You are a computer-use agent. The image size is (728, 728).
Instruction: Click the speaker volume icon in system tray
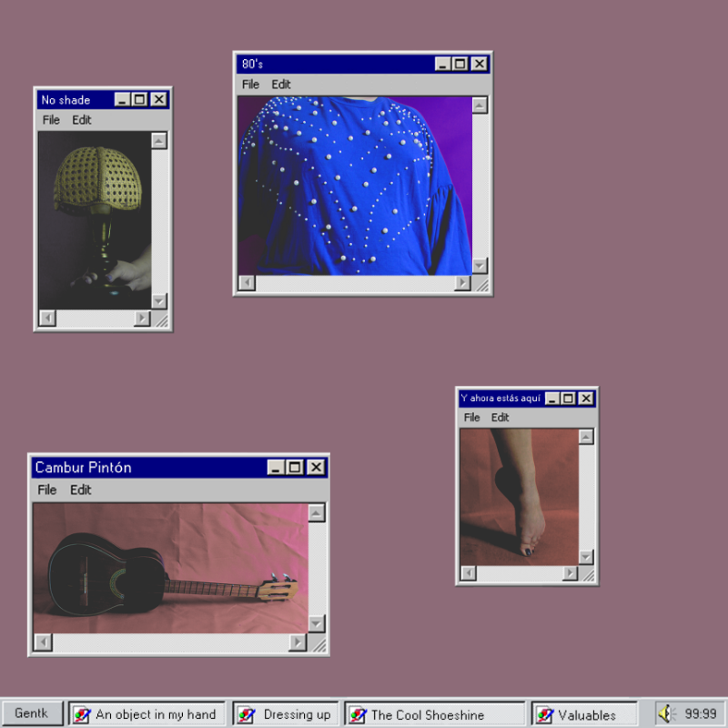click(x=666, y=714)
